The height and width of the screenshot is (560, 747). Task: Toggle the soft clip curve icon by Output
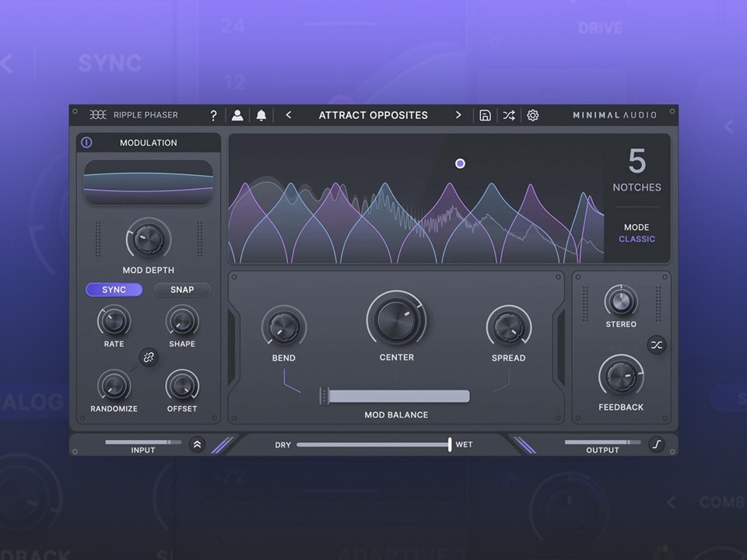click(657, 445)
